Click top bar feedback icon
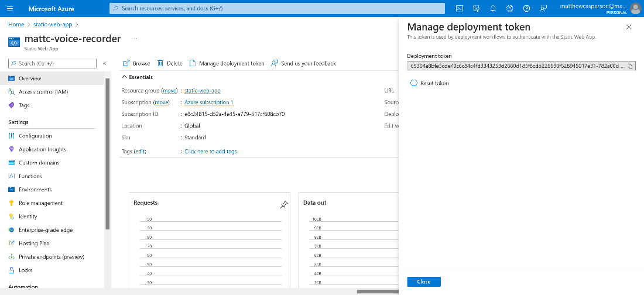This screenshot has width=644, height=295. tap(543, 8)
